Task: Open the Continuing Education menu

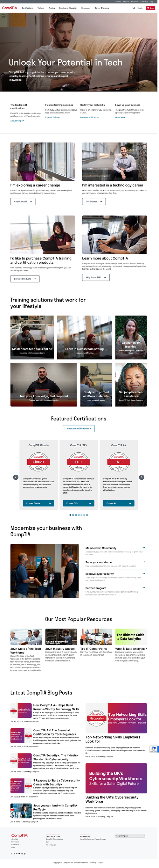Action: click(68, 8)
